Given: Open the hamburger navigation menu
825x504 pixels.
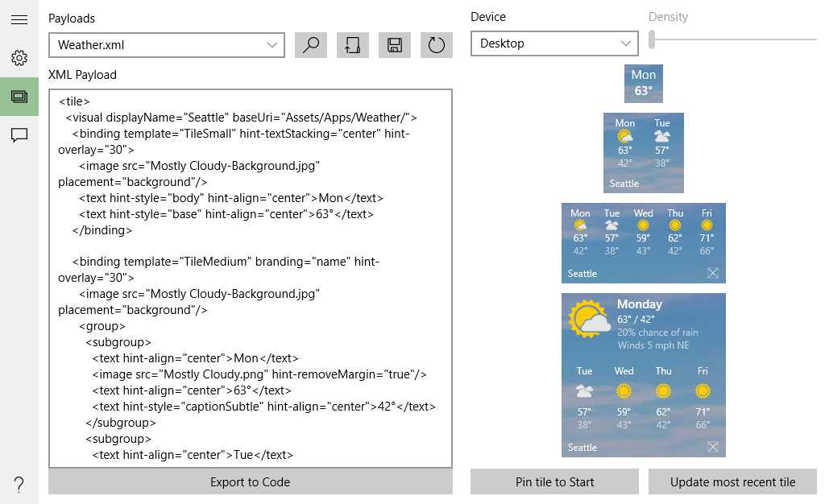Looking at the screenshot, I should pos(19,19).
